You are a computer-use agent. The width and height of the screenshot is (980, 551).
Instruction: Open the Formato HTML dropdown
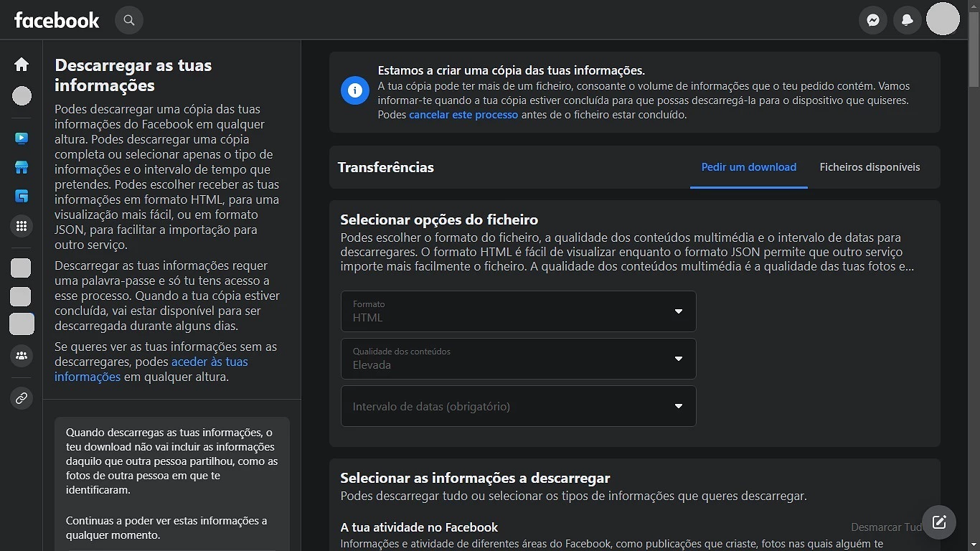pos(518,311)
